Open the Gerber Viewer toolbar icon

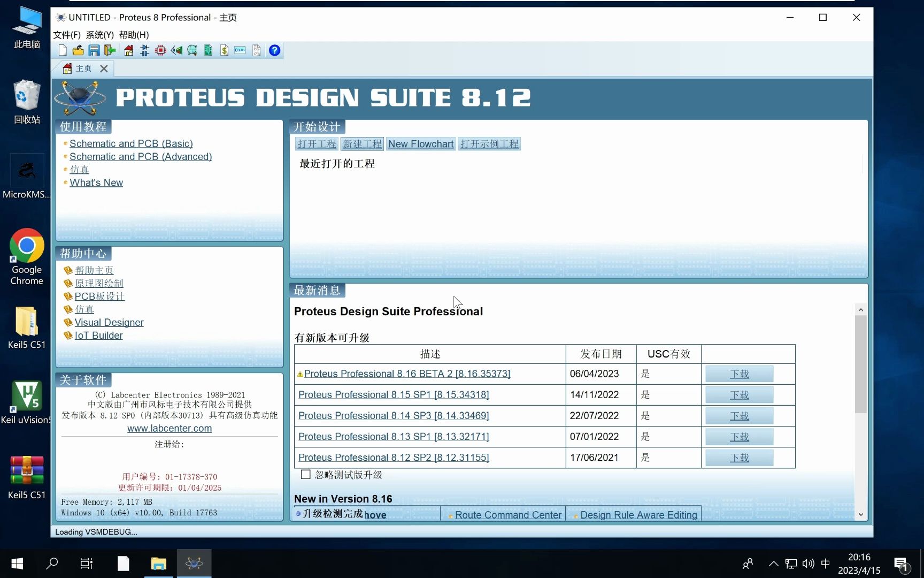(192, 50)
